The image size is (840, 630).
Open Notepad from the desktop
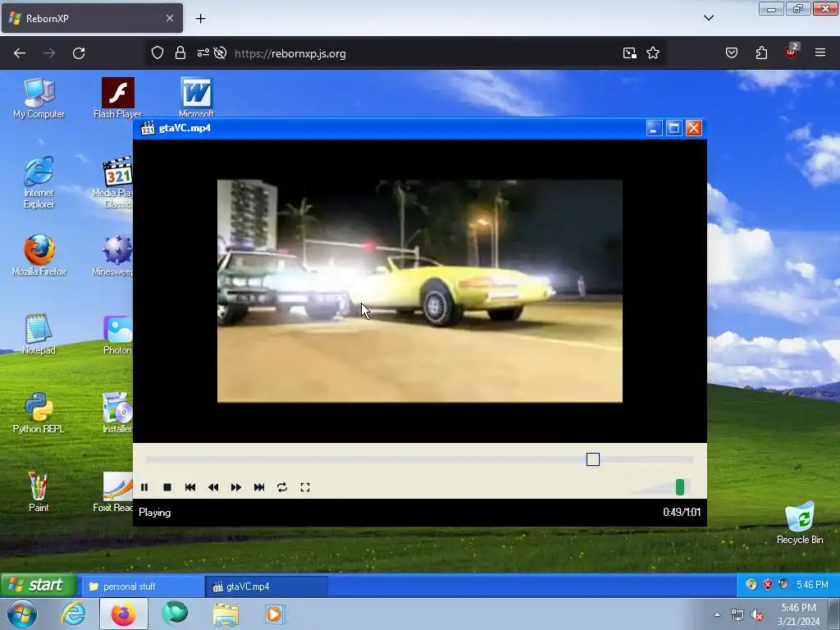click(39, 335)
